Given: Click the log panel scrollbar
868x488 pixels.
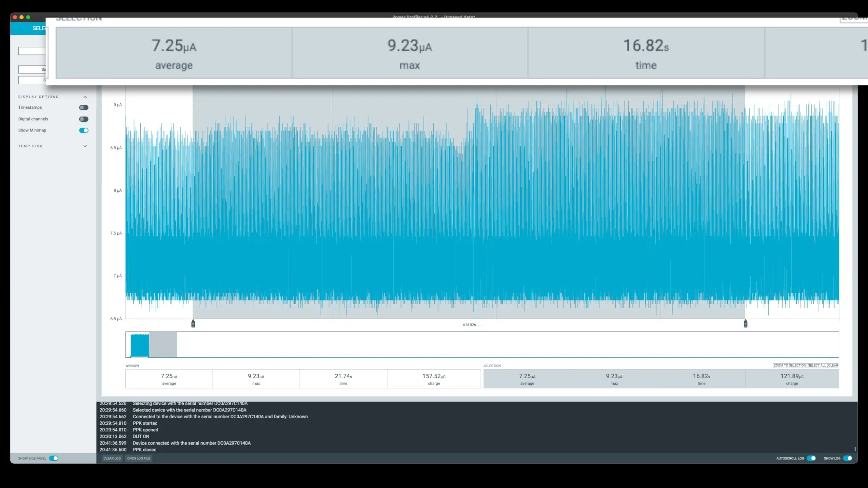Looking at the screenshot, I should coord(855,449).
